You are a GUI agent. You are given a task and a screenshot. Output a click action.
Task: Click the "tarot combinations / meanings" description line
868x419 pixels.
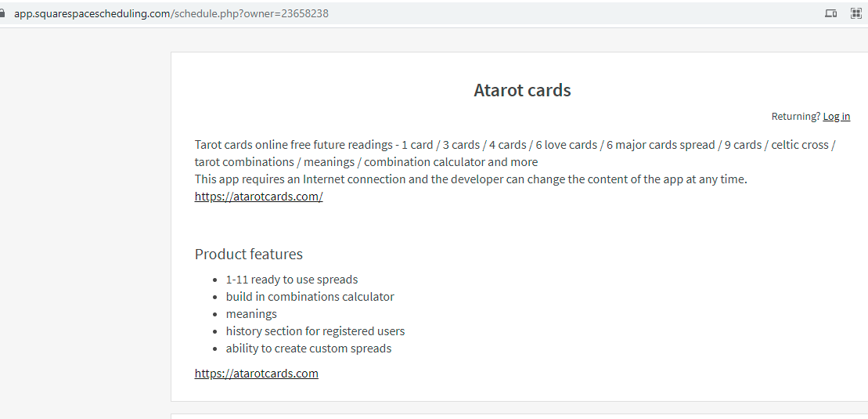tap(366, 162)
